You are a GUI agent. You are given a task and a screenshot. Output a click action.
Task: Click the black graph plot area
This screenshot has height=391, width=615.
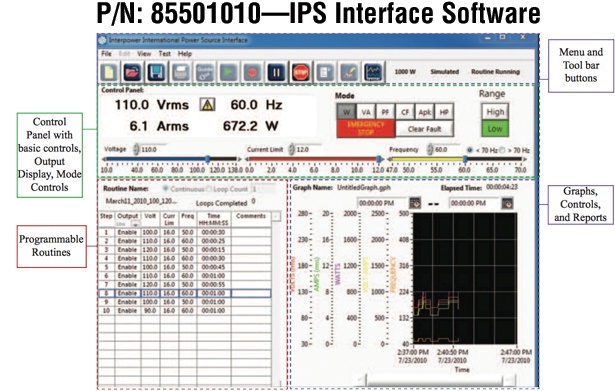coord(465,278)
